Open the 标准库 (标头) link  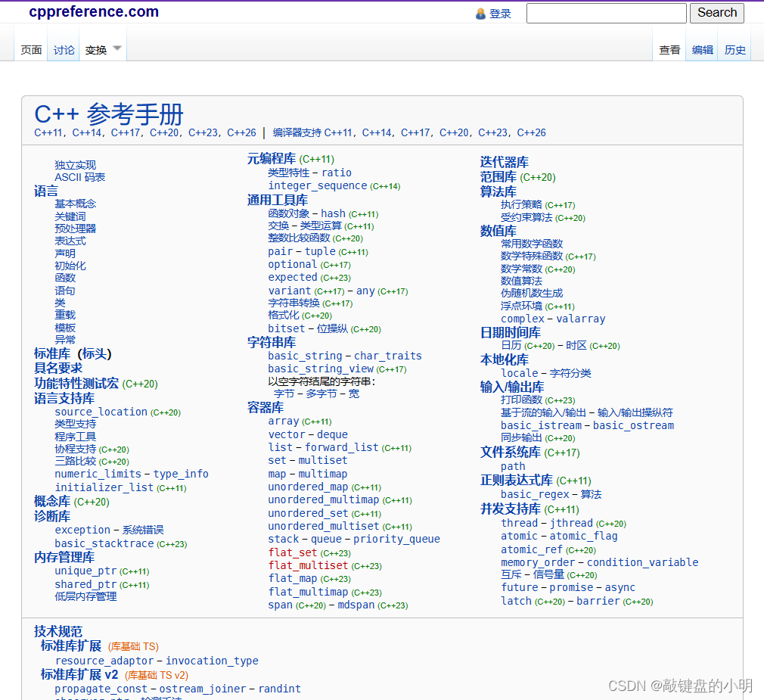coord(73,353)
